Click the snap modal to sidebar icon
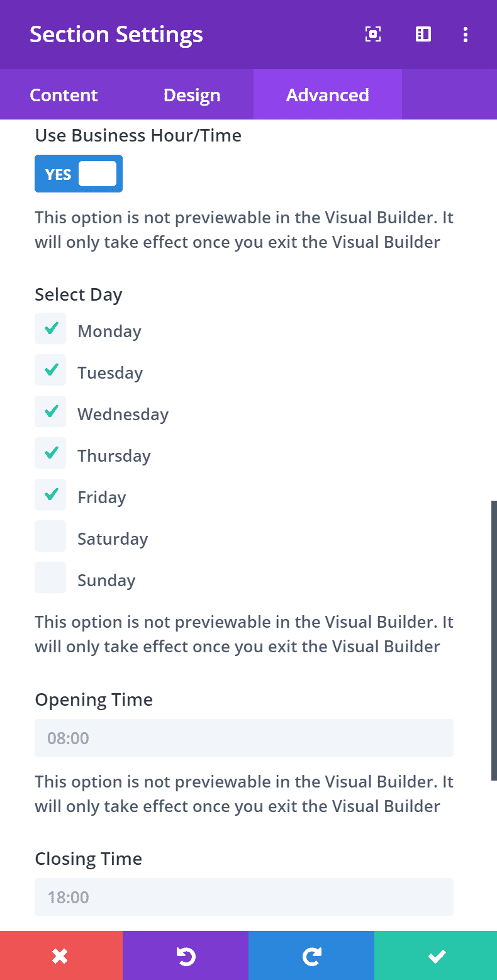 [x=423, y=34]
